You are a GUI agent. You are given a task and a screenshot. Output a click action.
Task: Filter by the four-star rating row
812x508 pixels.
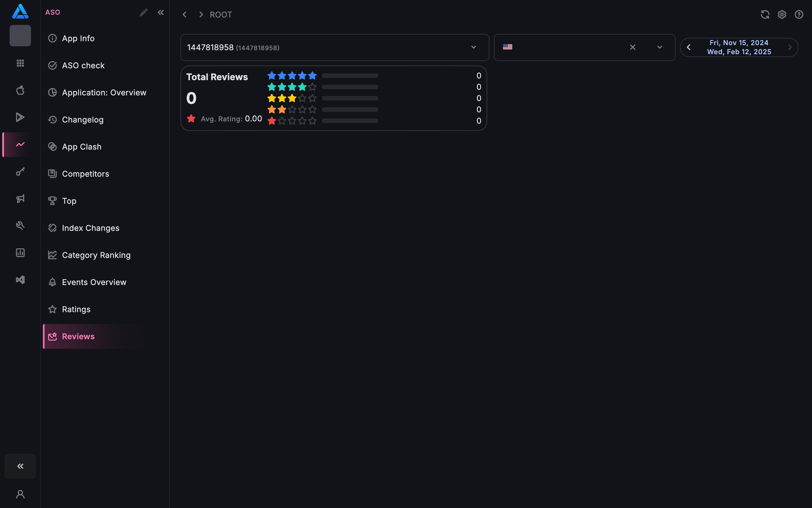click(374, 87)
